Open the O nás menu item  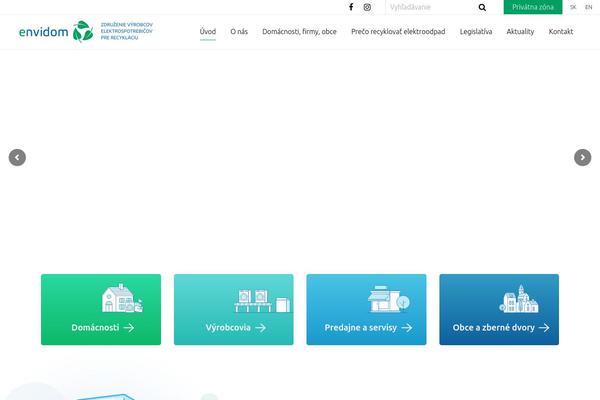239,32
